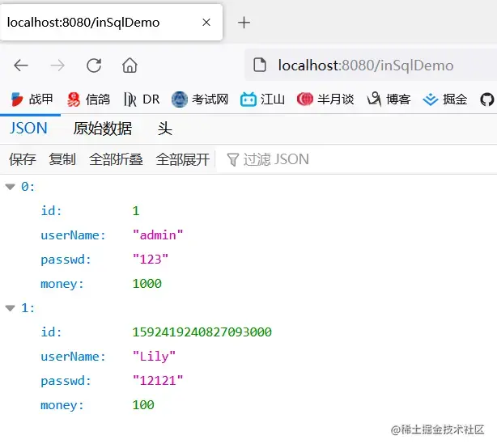Select the "12121" passwd value

[158, 381]
